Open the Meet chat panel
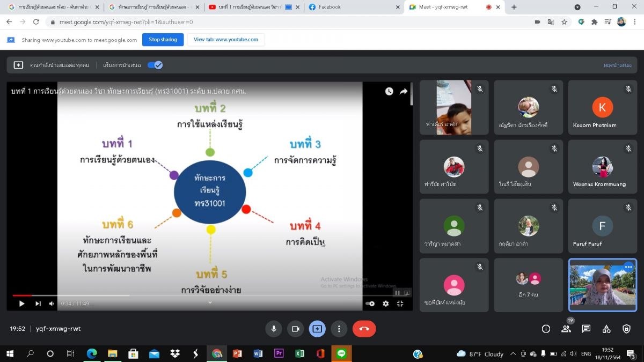This screenshot has height=362, width=644. 586,329
